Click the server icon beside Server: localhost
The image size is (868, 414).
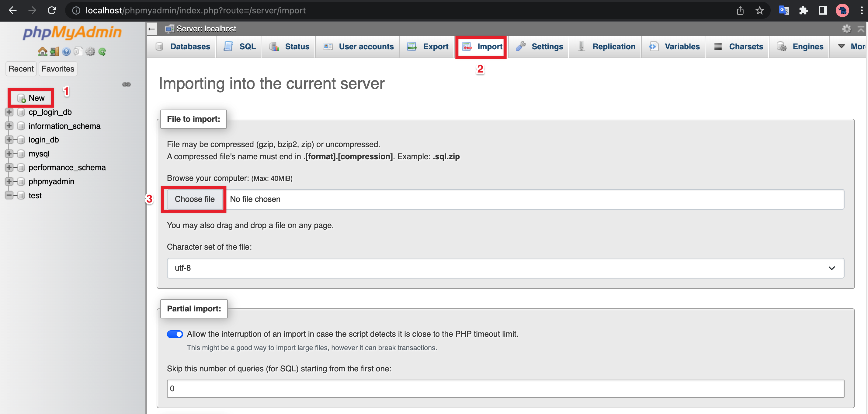[169, 29]
